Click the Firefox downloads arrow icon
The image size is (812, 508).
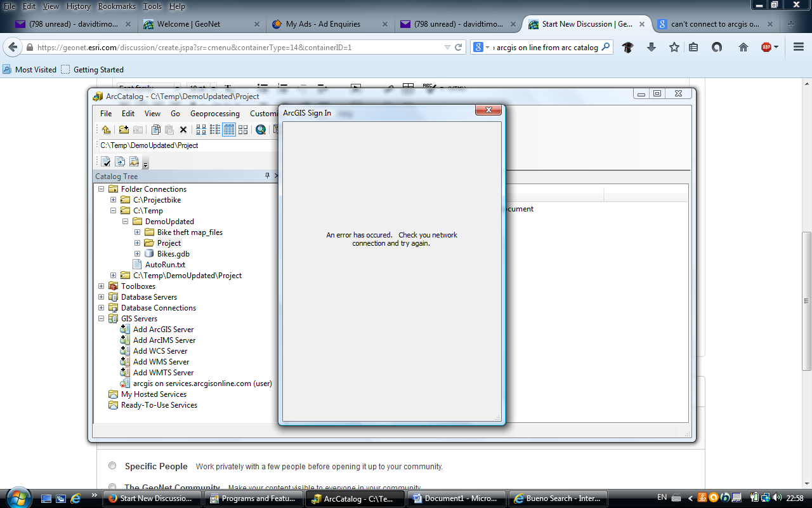652,48
